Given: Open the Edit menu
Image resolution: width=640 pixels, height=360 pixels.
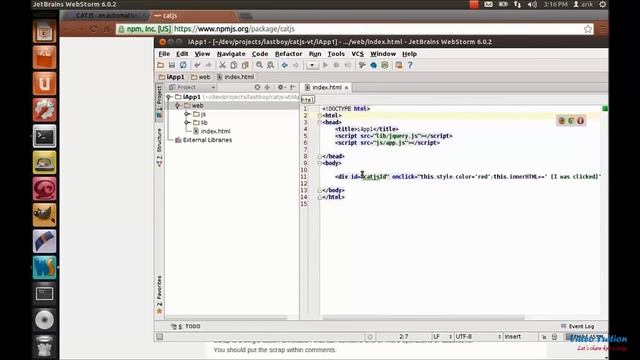Looking at the screenshot, I should [182, 54].
